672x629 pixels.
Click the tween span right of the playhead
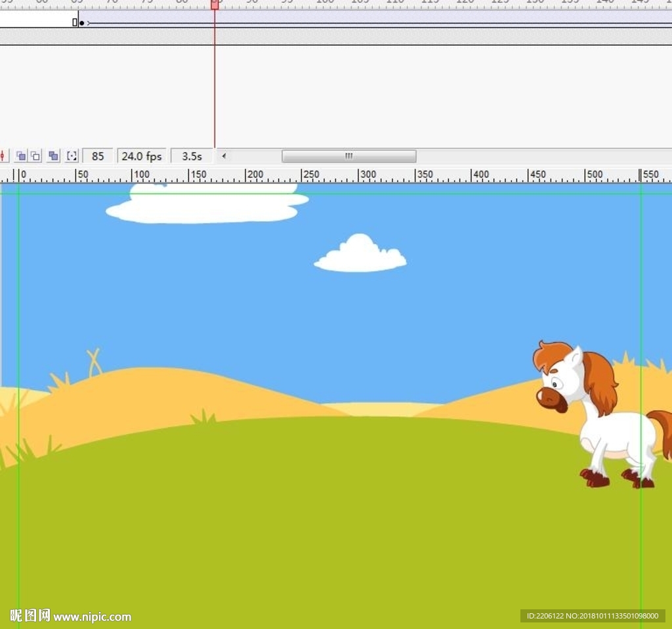pos(394,23)
